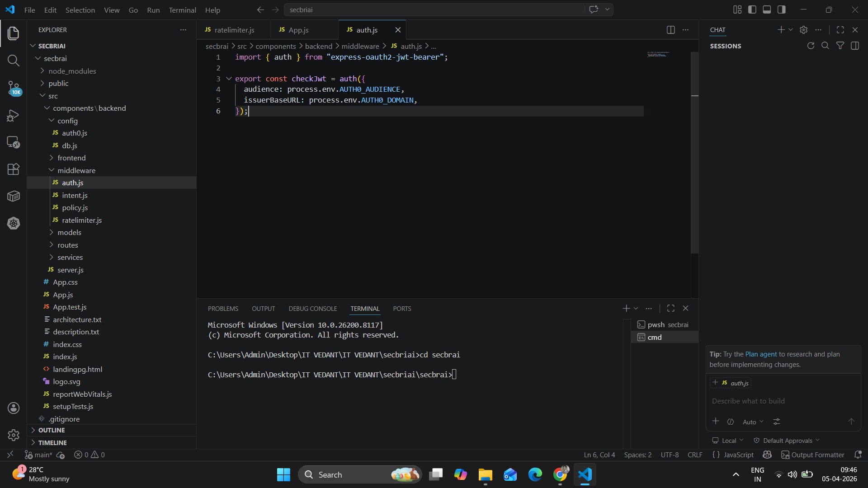This screenshot has width=868, height=488.
Task: Open the Extensions view icon
Action: pos(14,169)
